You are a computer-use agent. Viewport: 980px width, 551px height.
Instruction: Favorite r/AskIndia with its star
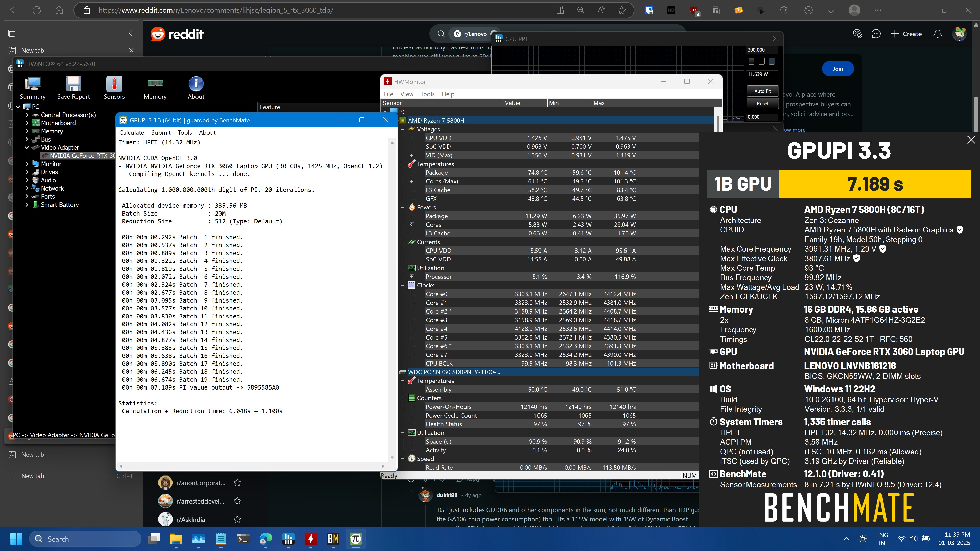(x=237, y=519)
